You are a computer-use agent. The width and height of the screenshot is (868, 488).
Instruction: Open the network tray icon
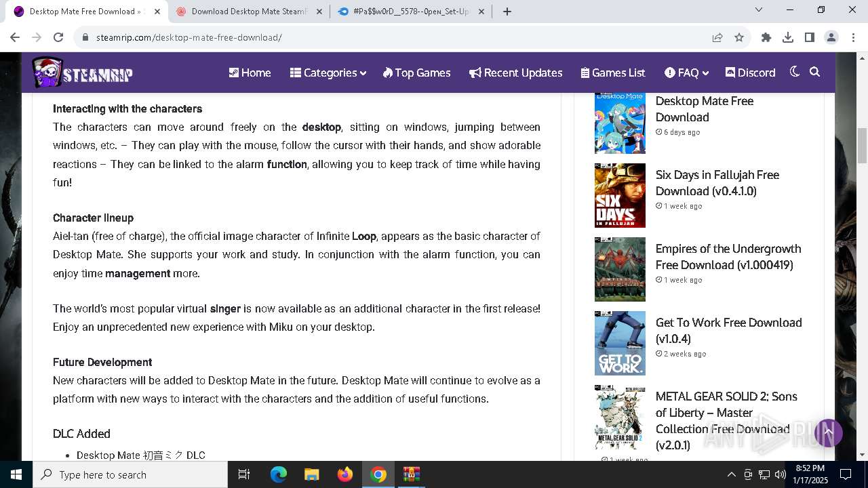[764, 474]
